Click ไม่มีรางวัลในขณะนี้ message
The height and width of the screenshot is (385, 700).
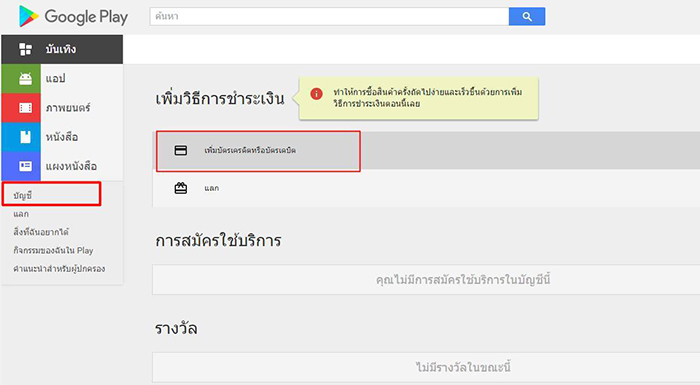[x=463, y=368]
